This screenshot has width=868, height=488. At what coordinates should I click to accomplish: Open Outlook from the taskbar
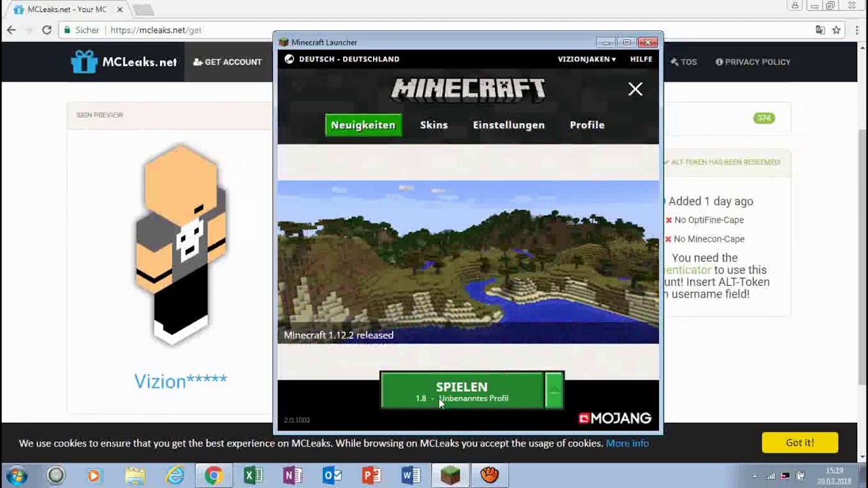tap(332, 476)
